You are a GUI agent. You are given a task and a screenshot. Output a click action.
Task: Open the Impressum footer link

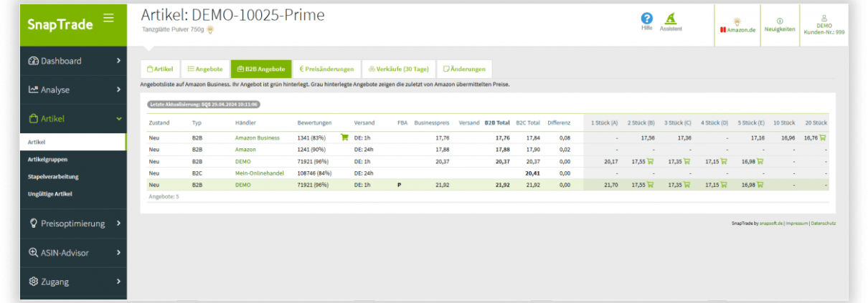point(796,223)
